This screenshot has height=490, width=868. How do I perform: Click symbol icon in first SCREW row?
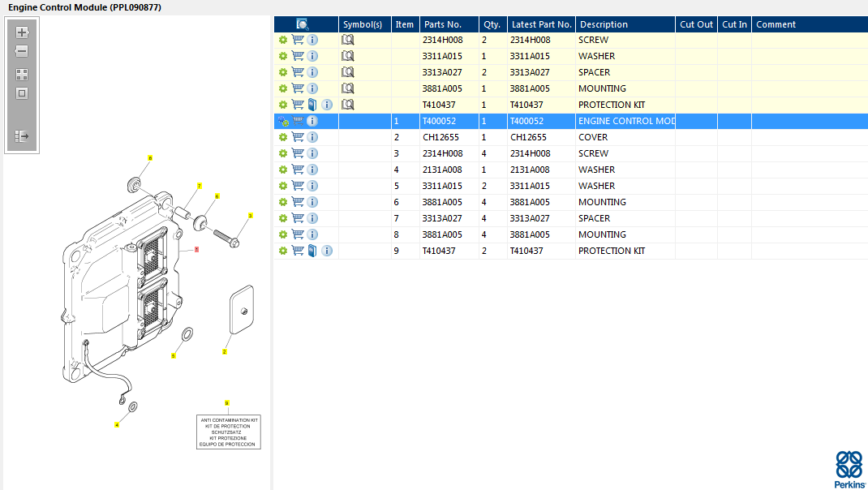(x=348, y=40)
